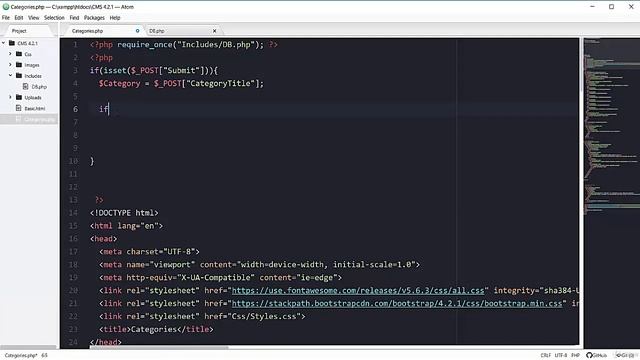
Task: Open the Selection menu
Action: [54, 18]
